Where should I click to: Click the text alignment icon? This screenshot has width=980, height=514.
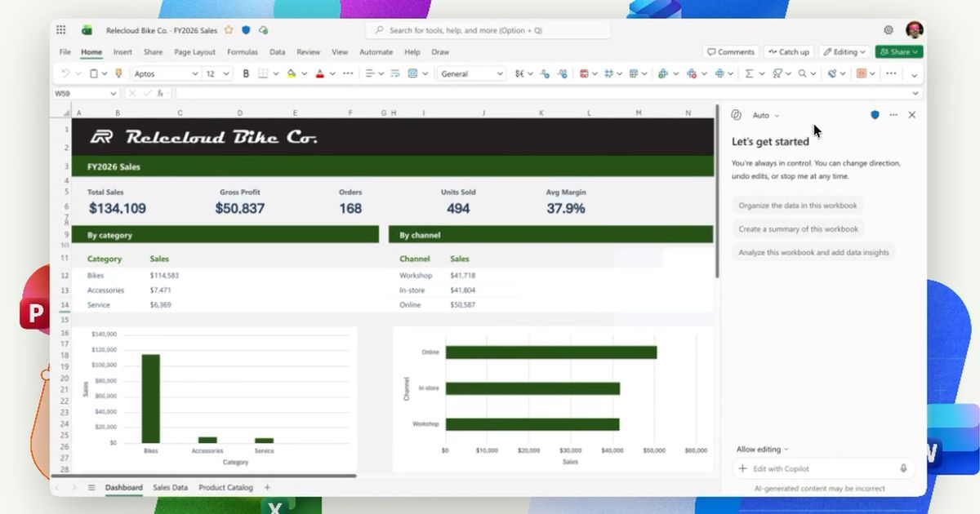pyautogui.click(x=370, y=73)
